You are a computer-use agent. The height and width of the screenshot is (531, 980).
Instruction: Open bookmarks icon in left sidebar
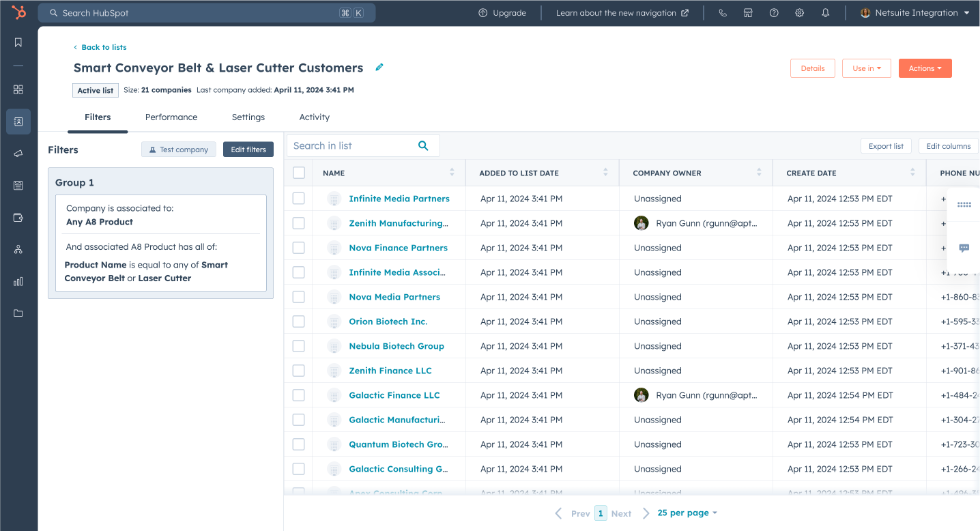click(x=18, y=42)
